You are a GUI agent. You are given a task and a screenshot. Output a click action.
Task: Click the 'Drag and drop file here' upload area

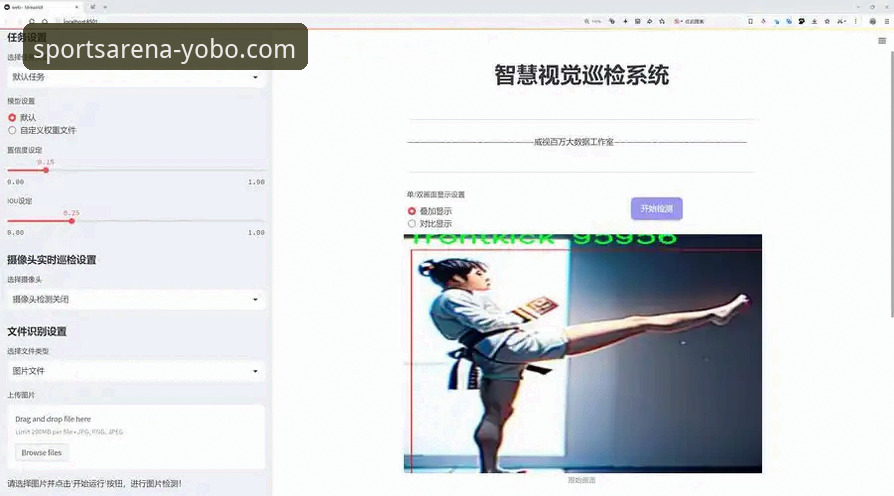(x=136, y=437)
